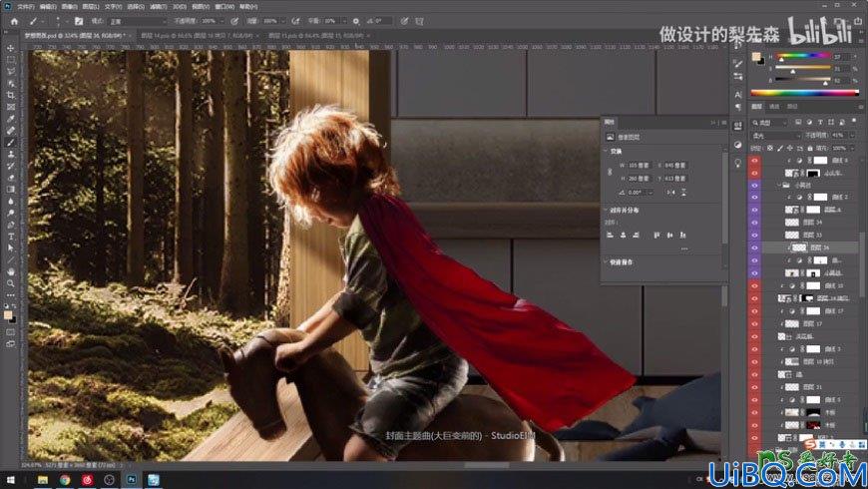Open the opacity 100% dropdown in options bar

221,21
